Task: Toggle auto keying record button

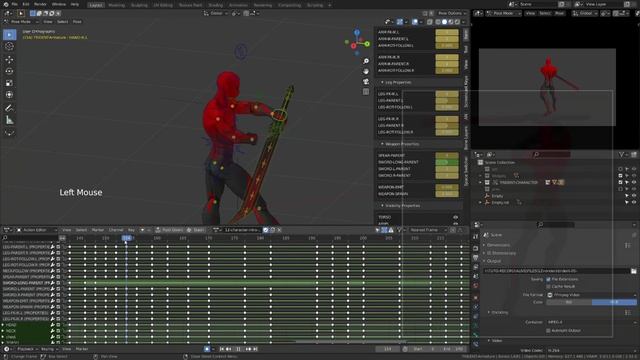Action: 207,349
